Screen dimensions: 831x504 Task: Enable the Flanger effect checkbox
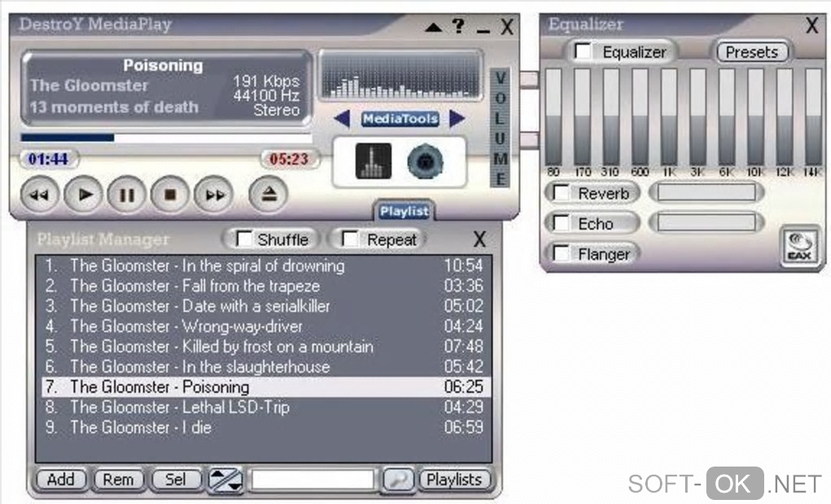coord(561,253)
